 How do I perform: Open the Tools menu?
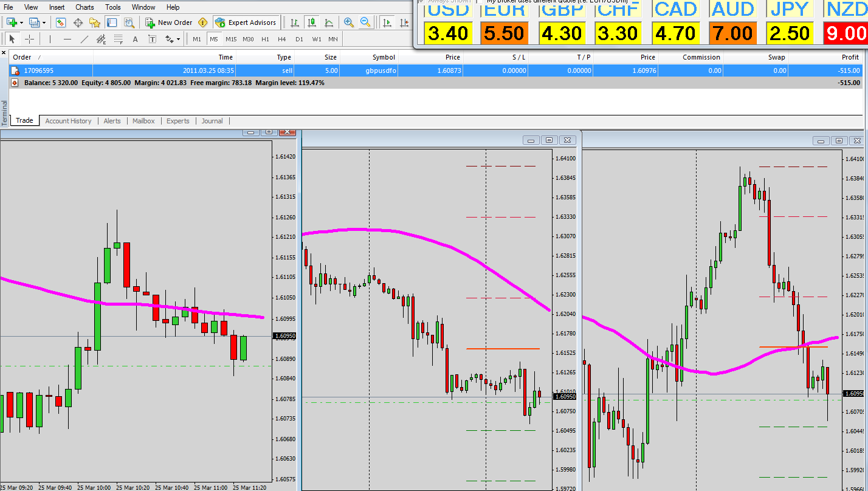(x=113, y=7)
